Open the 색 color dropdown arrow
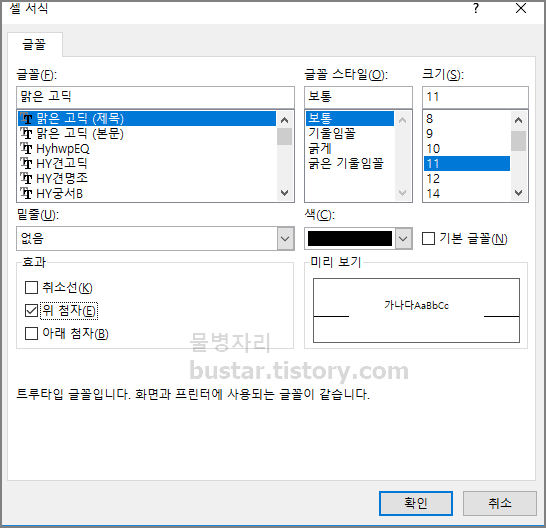This screenshot has width=546, height=528. coord(403,239)
